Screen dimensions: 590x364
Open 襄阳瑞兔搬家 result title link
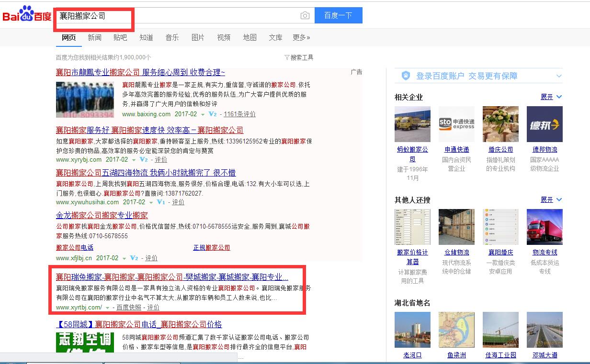pos(172,277)
